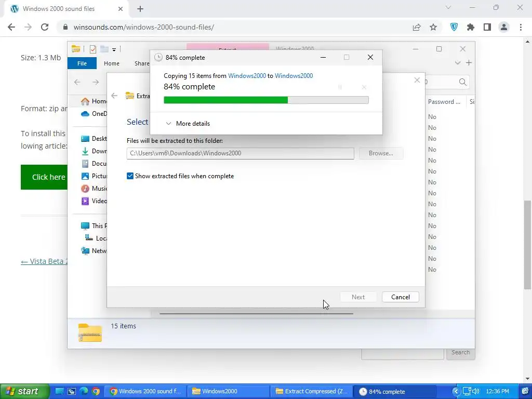
Task: Sort by Password column header
Action: tap(444, 101)
